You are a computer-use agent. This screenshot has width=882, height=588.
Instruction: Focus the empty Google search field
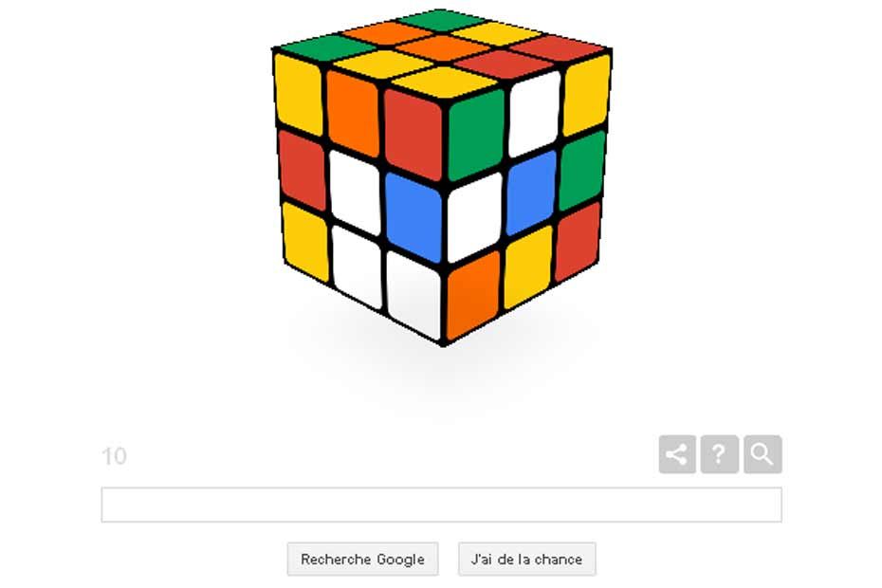pyautogui.click(x=442, y=505)
